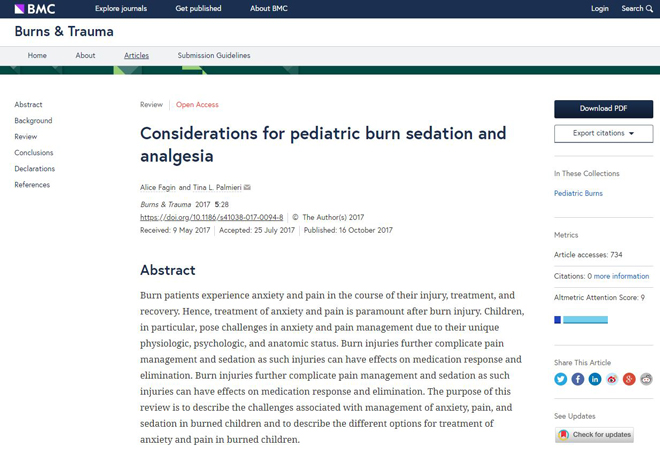Click Check for updates button
660x459 pixels.
click(594, 435)
